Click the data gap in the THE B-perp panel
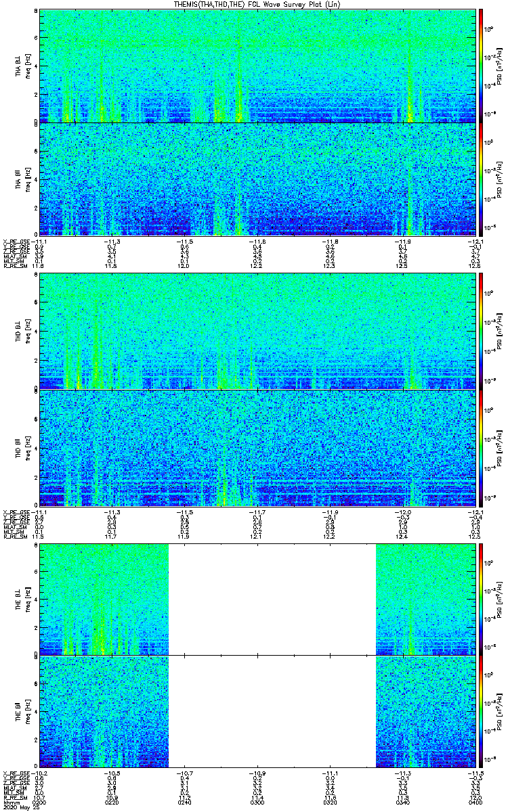 click(272, 599)
